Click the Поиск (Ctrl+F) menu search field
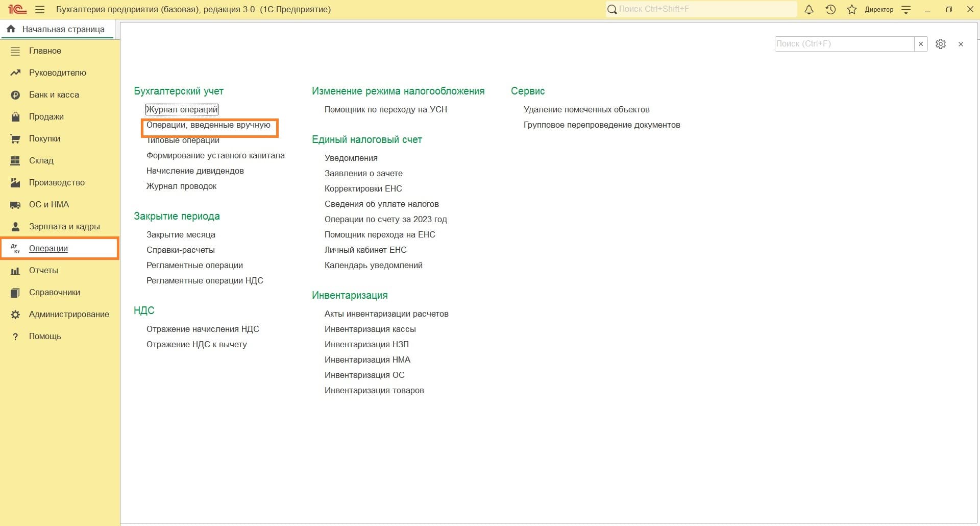The width and height of the screenshot is (980, 526). tap(843, 44)
